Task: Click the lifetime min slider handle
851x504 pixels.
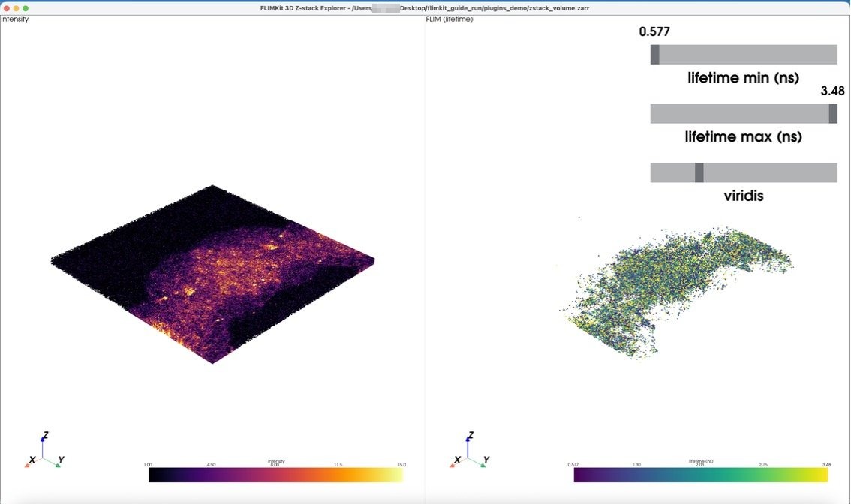Action: (655, 55)
